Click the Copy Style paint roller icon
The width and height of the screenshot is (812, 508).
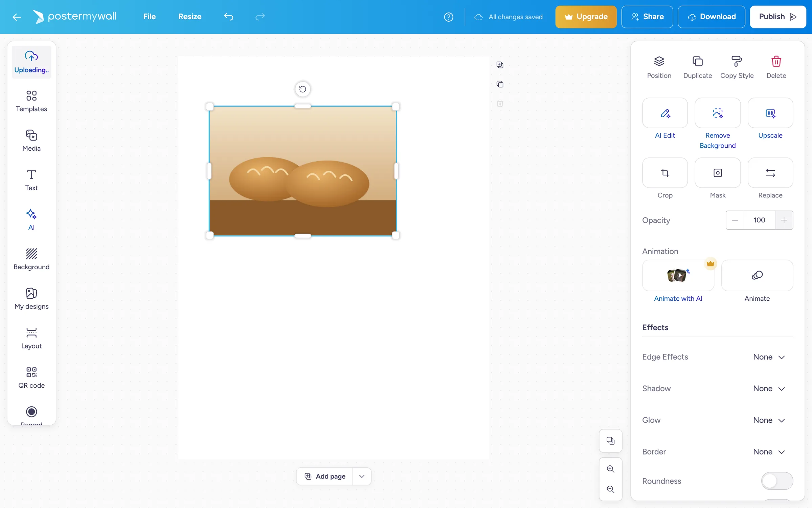(x=737, y=61)
